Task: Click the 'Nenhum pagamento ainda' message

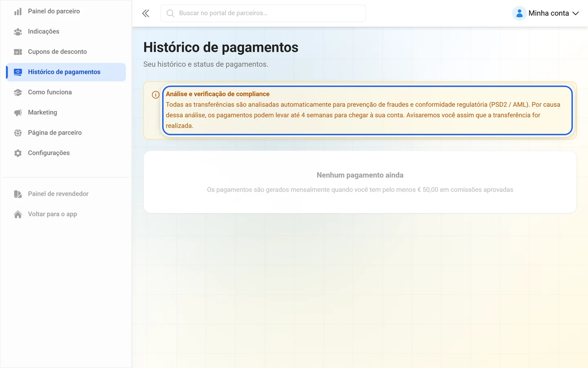Action: coord(360,175)
